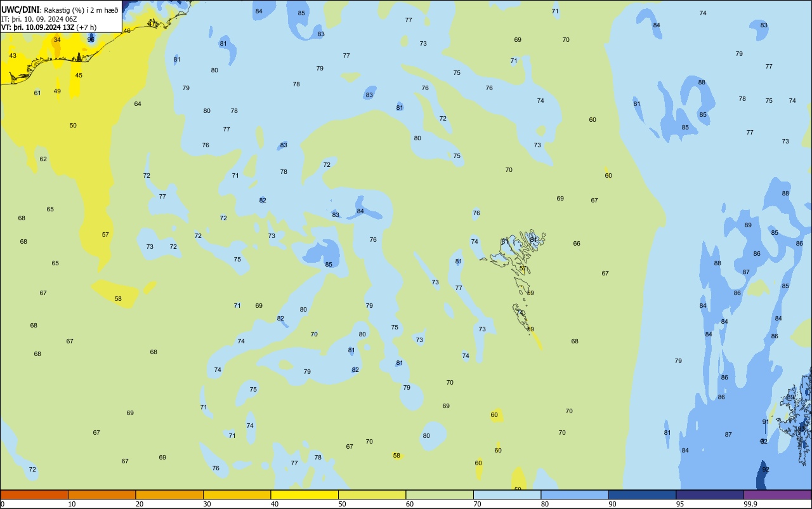This screenshot has height=509, width=812.
Task: Pick the light green 60–70 legend swatch
Action: pos(440,494)
